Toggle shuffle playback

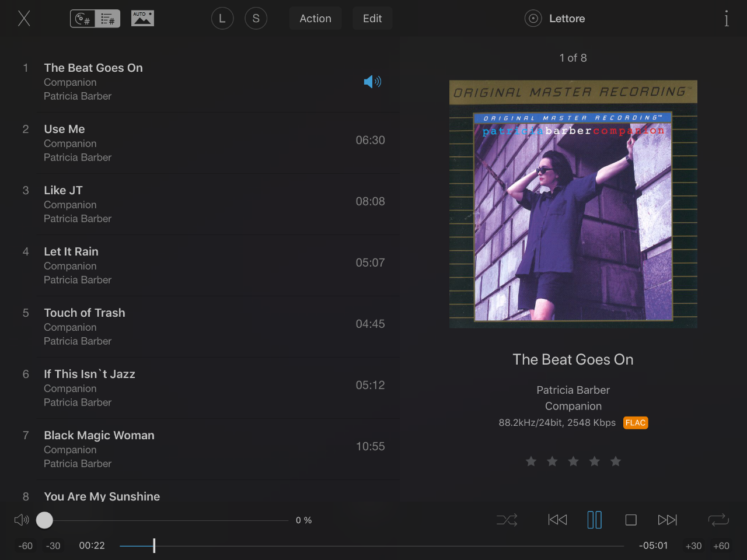[507, 520]
